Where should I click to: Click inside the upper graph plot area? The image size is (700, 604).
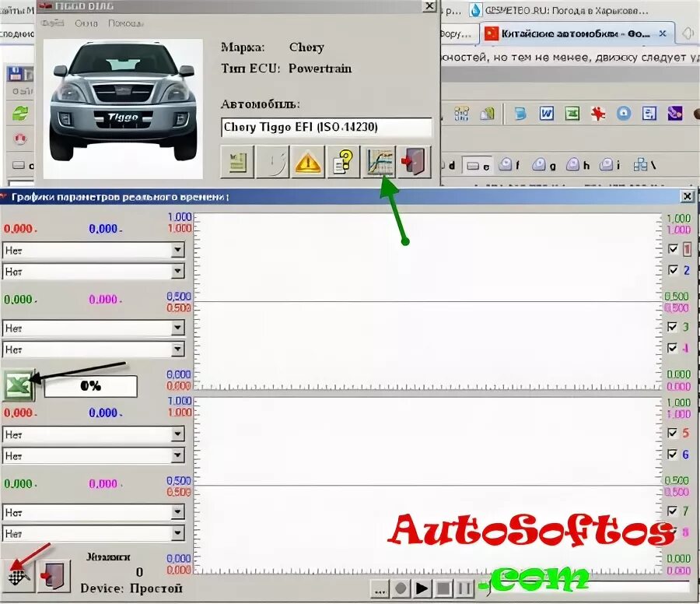point(428,300)
